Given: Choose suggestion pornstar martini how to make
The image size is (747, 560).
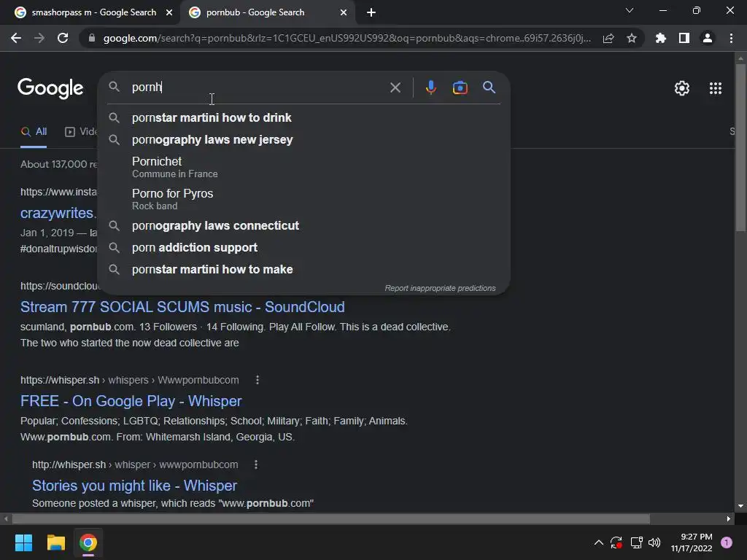Looking at the screenshot, I should point(303,270).
